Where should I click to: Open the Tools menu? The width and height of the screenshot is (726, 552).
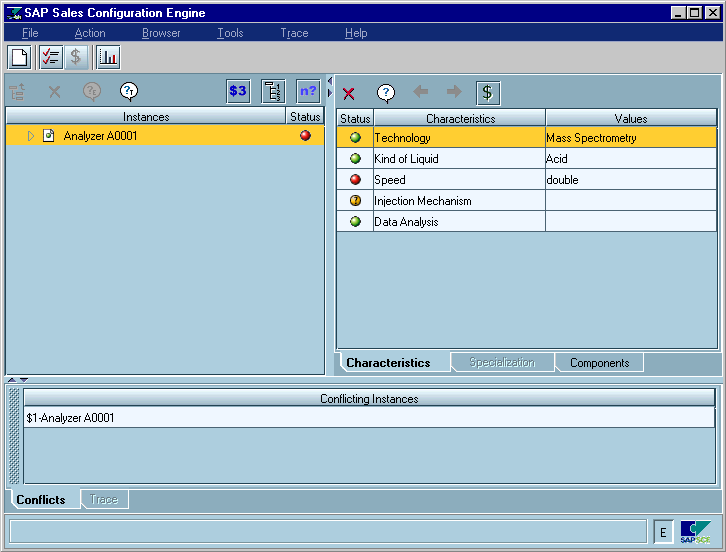230,33
